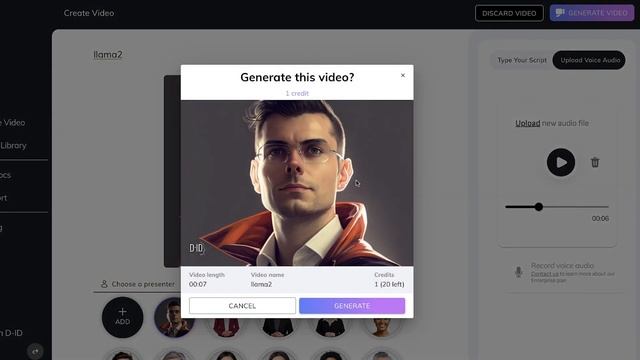Open the Video Library sidebar item

[x=12, y=145]
